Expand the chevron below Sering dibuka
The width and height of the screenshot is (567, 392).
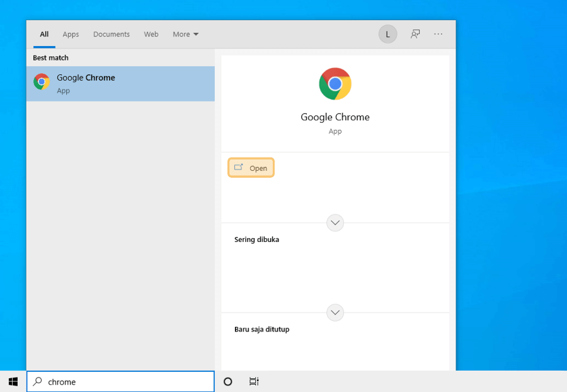pos(335,313)
